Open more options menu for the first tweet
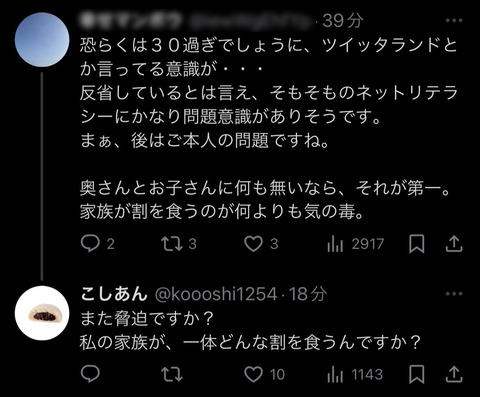480x397 pixels. (x=454, y=20)
